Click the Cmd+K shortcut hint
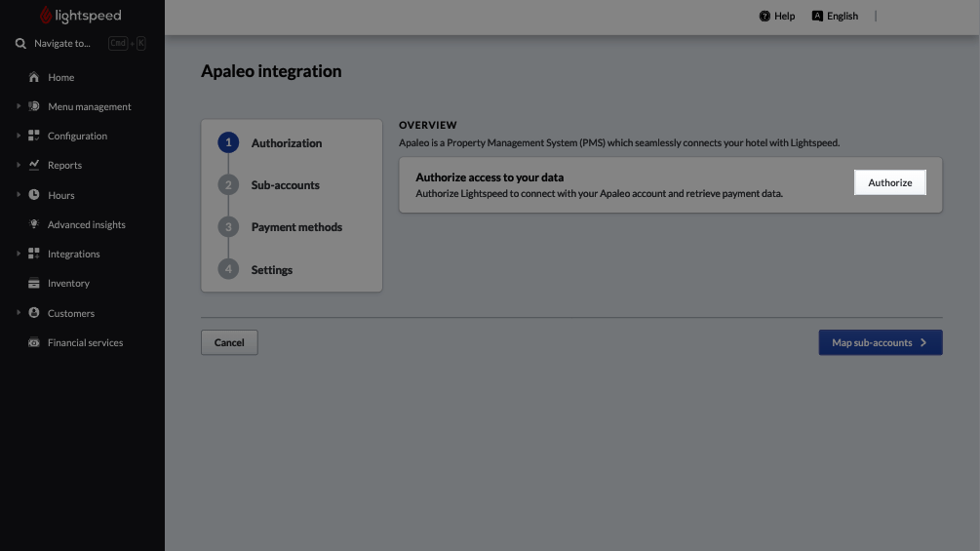 click(x=127, y=43)
